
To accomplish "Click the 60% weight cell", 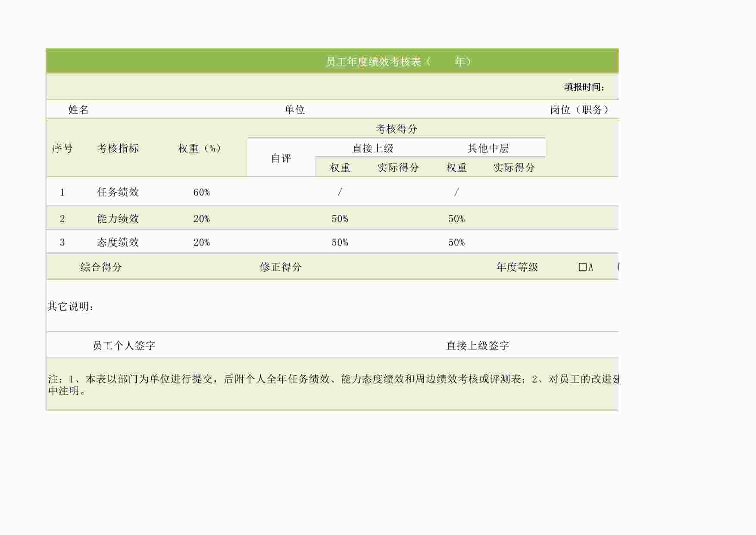I will click(201, 192).
